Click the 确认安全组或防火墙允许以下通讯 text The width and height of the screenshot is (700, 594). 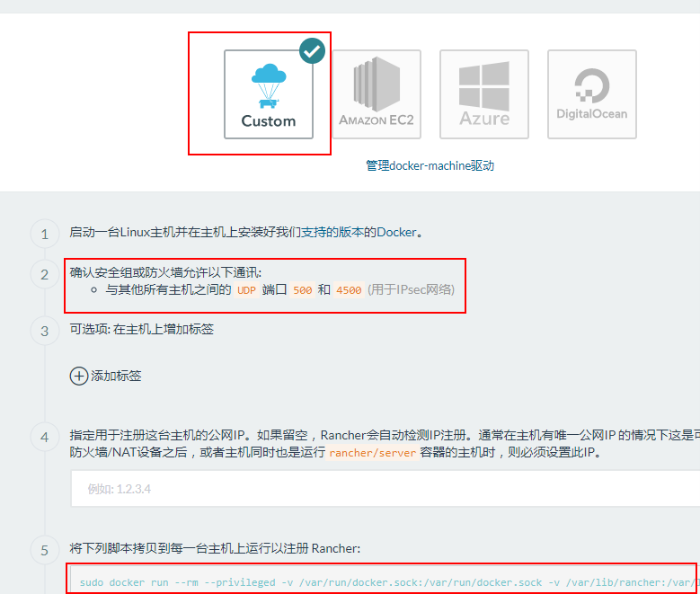tap(165, 272)
